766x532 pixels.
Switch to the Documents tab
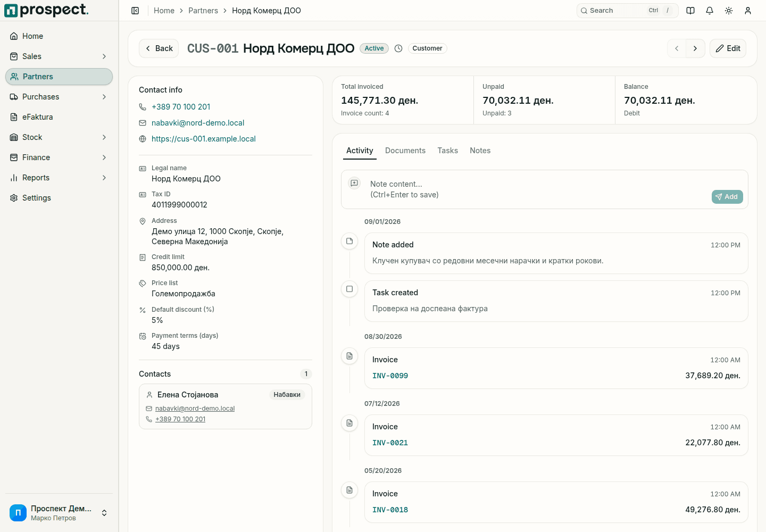[405, 151]
